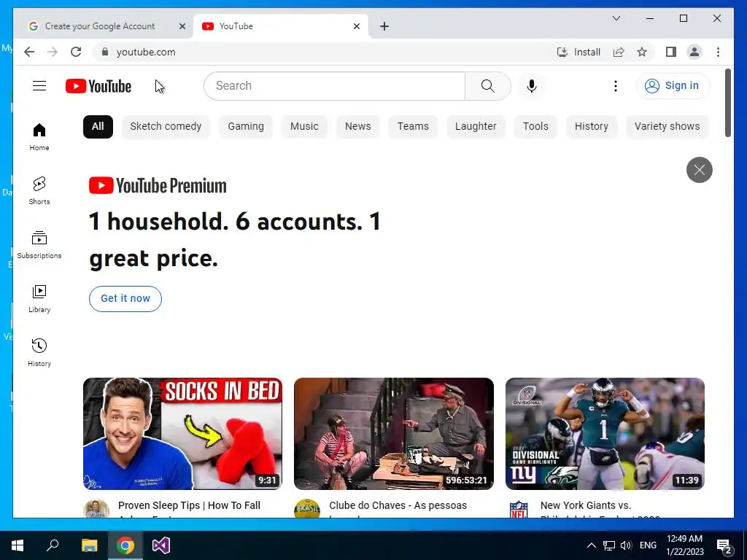Open Proven Sleep Tips video title
The height and width of the screenshot is (560, 747).
(189, 506)
